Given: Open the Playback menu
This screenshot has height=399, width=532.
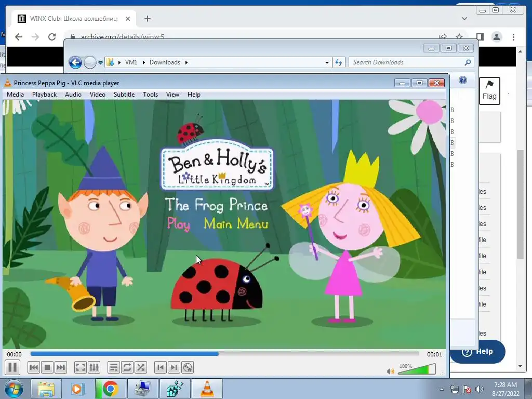Looking at the screenshot, I should tap(45, 95).
